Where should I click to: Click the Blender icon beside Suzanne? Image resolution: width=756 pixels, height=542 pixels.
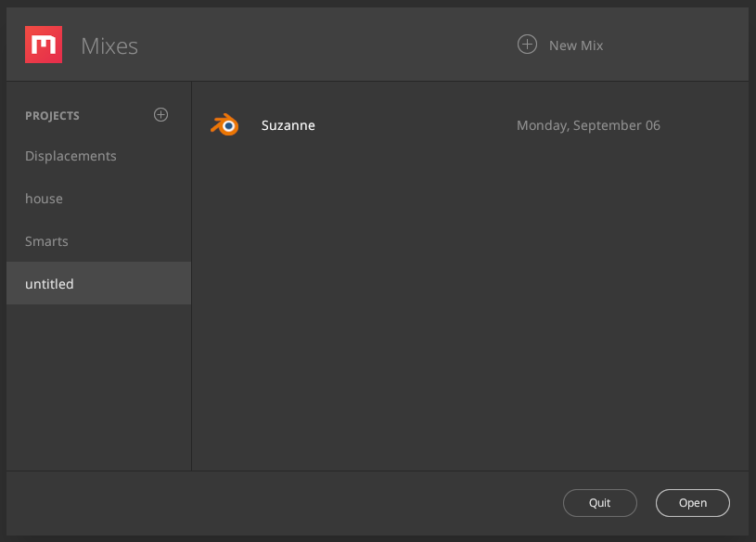(224, 125)
